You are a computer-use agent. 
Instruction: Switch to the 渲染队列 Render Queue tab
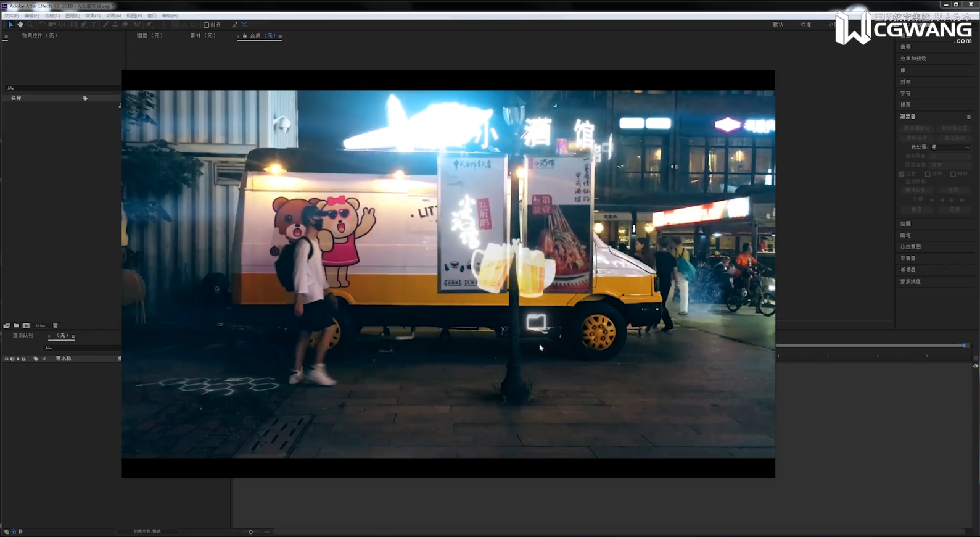tap(23, 336)
